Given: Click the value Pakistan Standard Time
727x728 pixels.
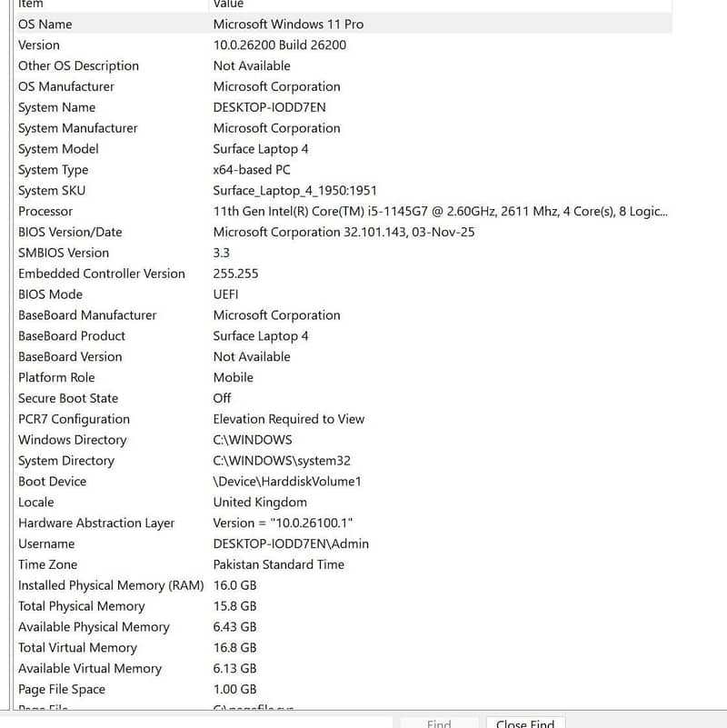Looking at the screenshot, I should point(279,565).
